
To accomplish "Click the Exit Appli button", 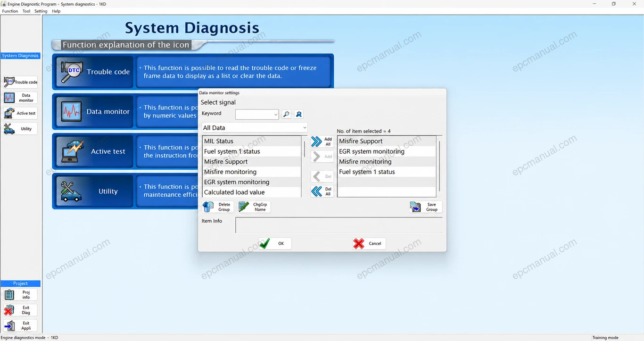I will click(20, 325).
